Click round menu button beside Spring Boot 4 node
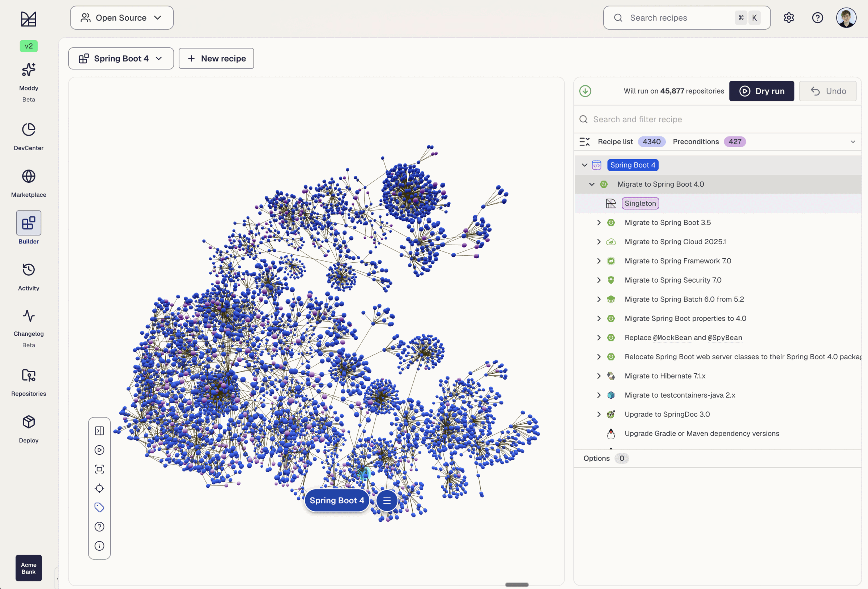868x589 pixels. pyautogui.click(x=387, y=501)
